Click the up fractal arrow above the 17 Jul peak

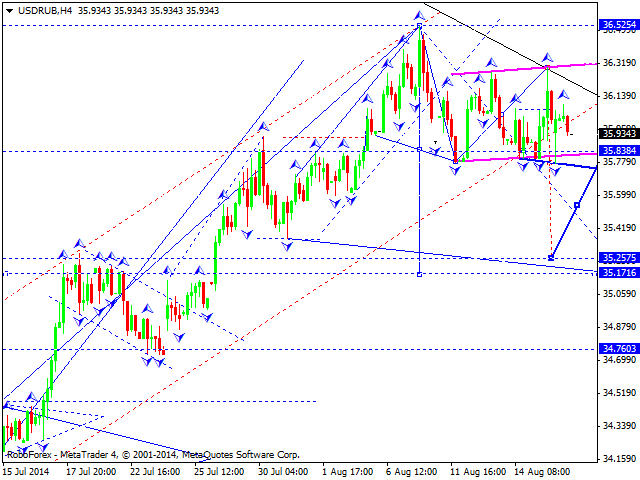[77, 243]
